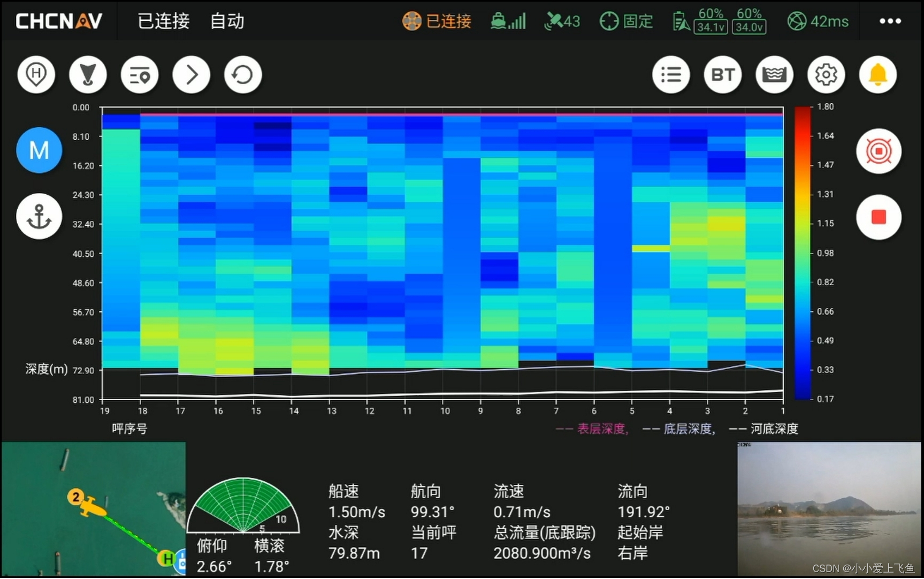Open the three-dot overflow menu
This screenshot has height=579, width=924.
coord(889,21)
